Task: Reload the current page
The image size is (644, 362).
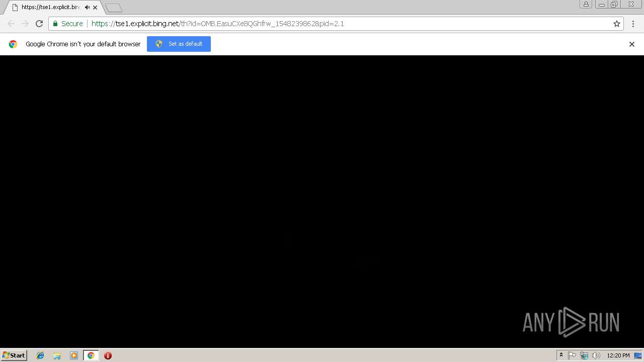Action: pos(39,24)
